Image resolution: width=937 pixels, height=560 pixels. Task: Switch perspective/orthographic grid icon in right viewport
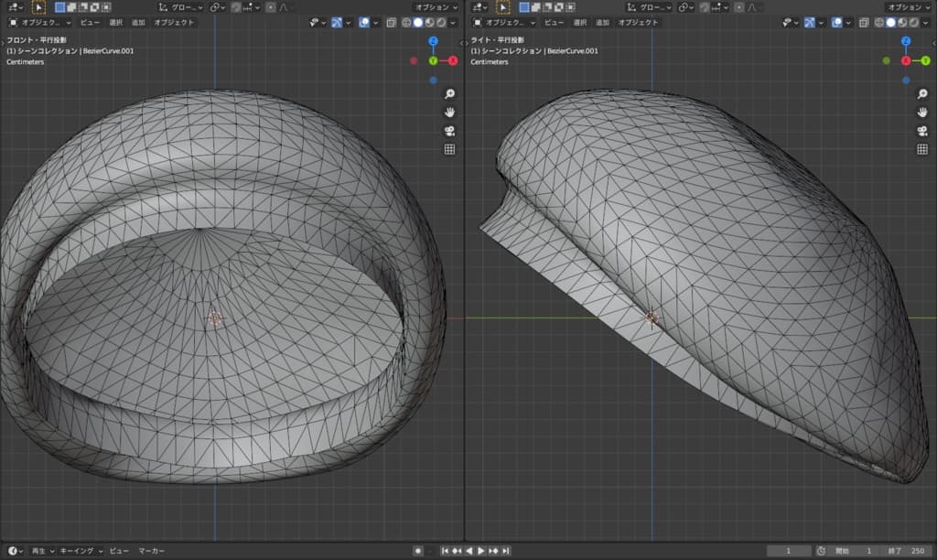pos(922,149)
